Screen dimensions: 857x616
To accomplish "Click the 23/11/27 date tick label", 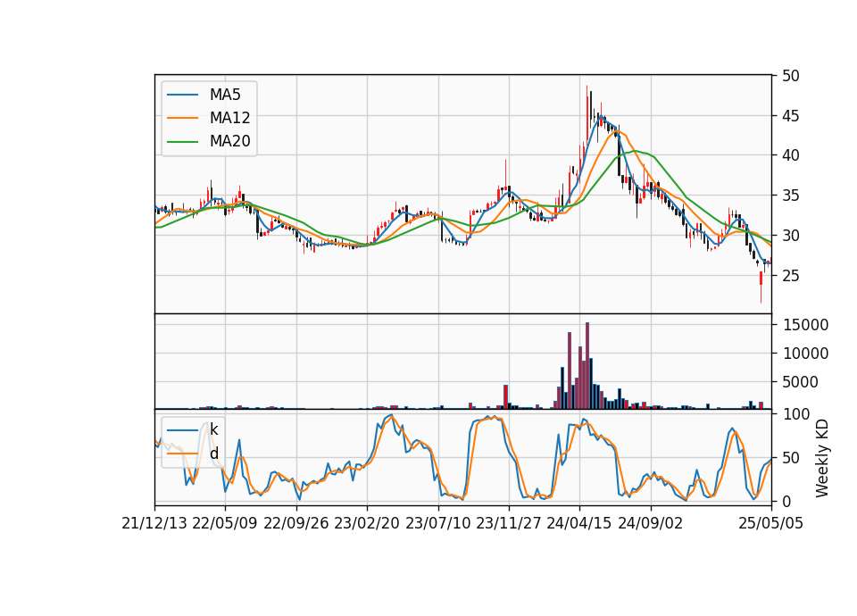I will coord(509,524).
